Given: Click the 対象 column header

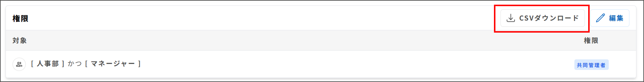Looking at the screenshot, I should (19, 40).
